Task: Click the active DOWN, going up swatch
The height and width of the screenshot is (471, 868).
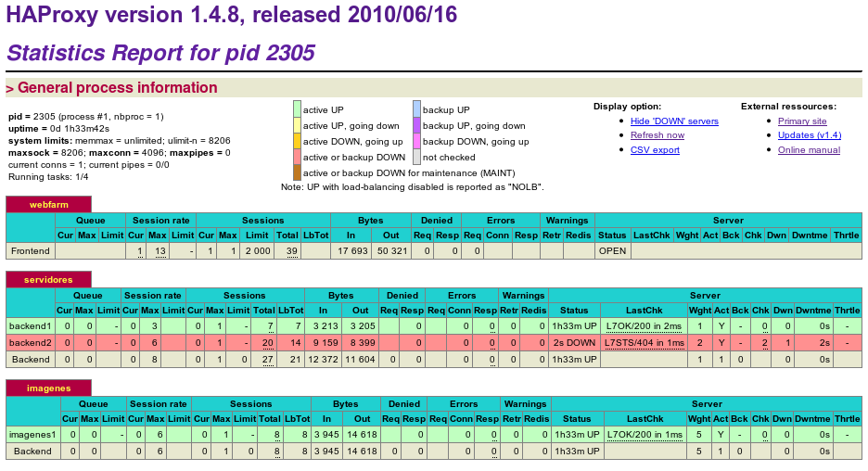Action: click(x=298, y=141)
